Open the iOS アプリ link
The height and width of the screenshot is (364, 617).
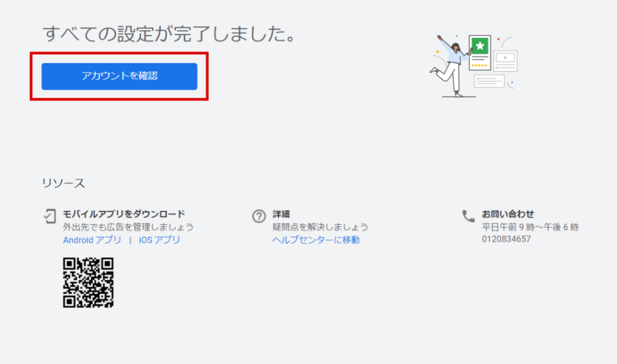(159, 240)
